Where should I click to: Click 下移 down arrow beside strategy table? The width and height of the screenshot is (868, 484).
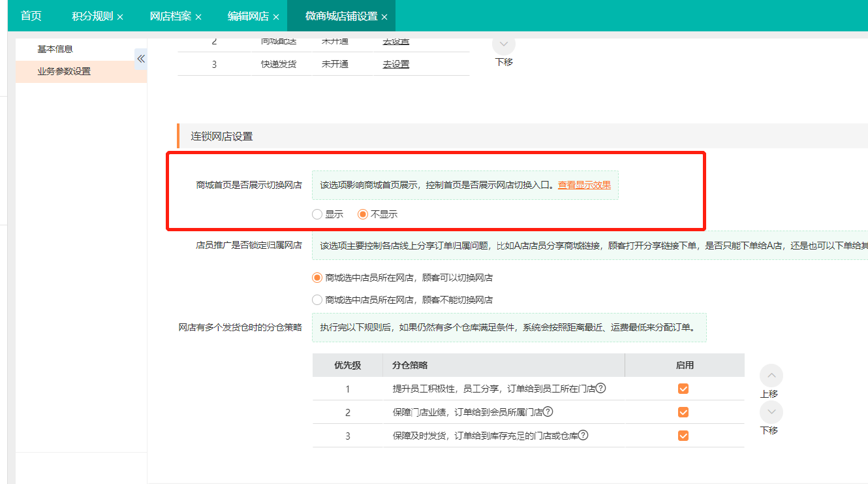[771, 412]
